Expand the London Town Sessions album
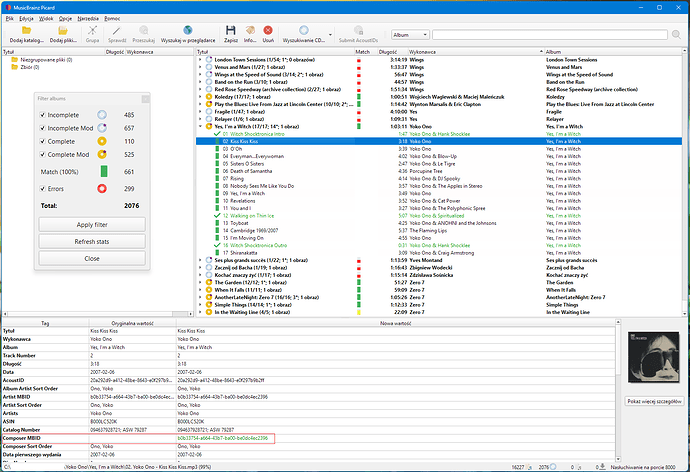 click(199, 59)
